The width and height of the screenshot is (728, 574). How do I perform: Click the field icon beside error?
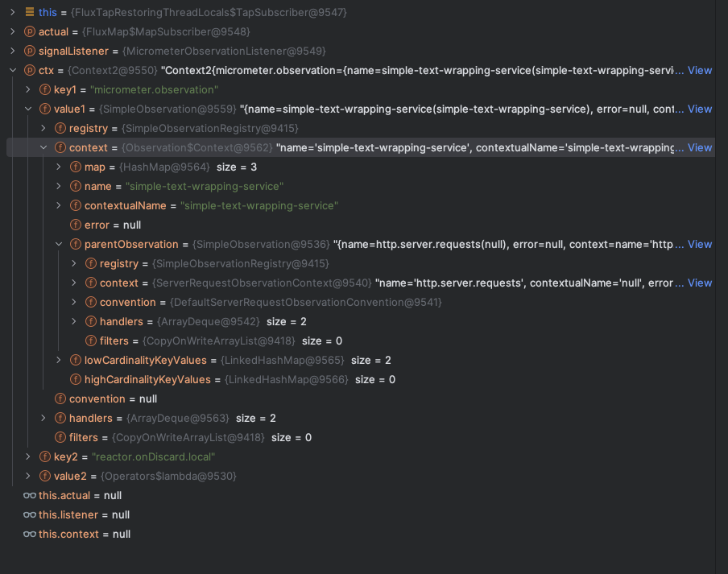76,225
